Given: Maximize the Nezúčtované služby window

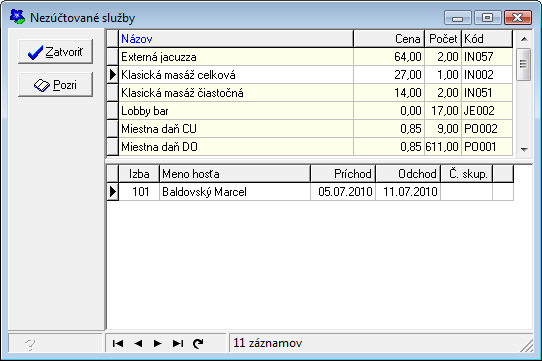Looking at the screenshot, I should [x=488, y=17].
